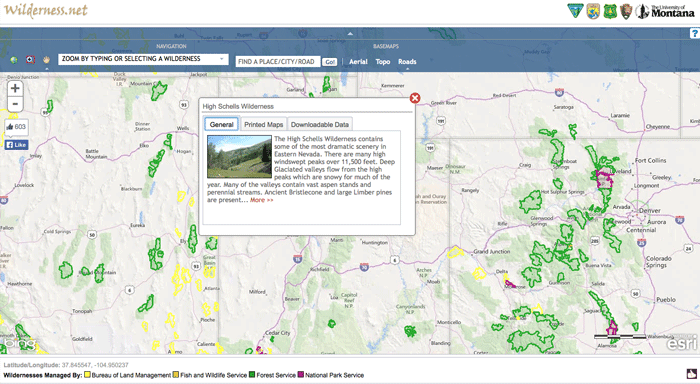700x384 pixels.
Task: Click the yellow Bureau of Land Management swatch
Action: [88, 375]
